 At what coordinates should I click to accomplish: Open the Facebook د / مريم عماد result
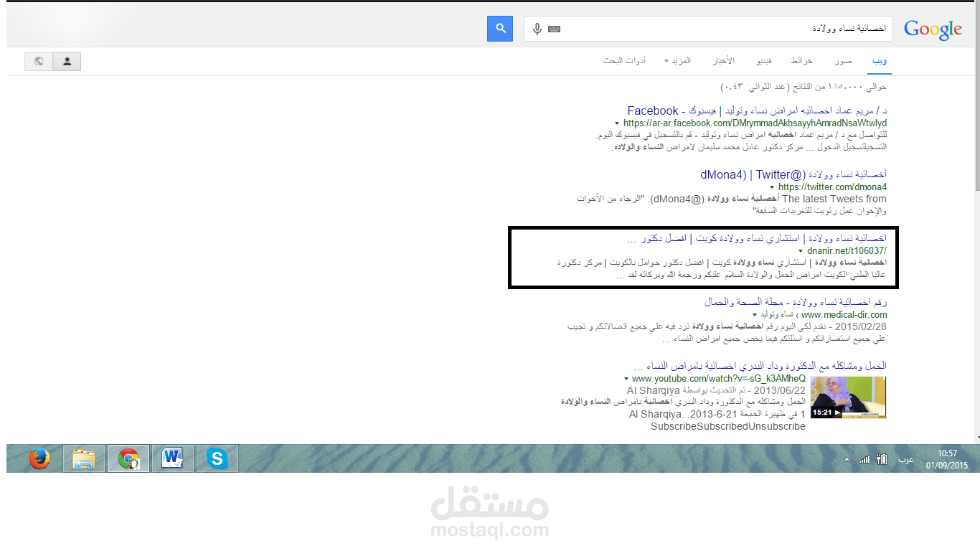757,110
